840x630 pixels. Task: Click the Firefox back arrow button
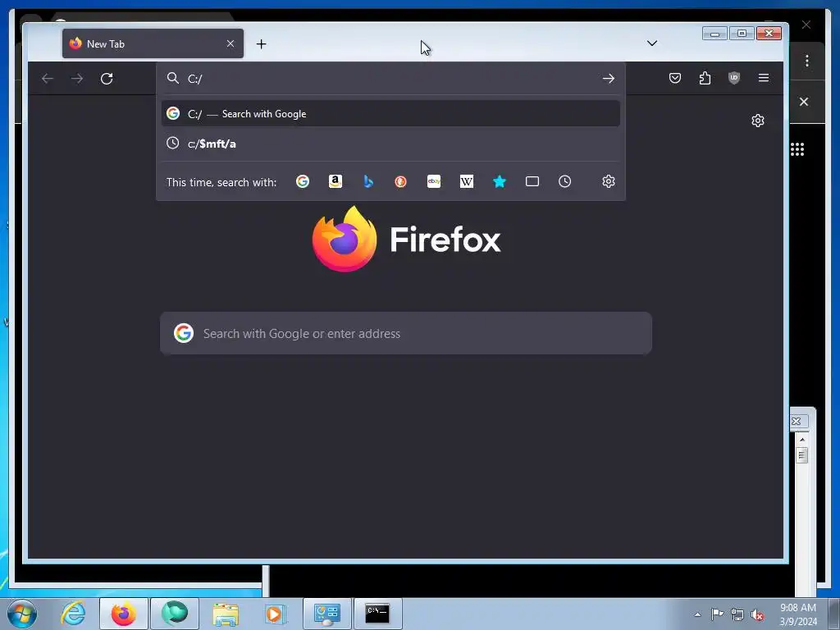[48, 79]
